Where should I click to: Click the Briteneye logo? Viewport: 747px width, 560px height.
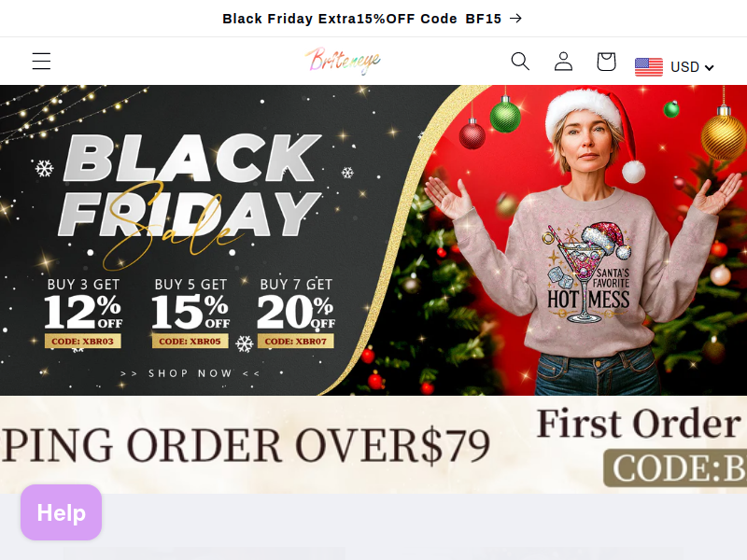(343, 62)
